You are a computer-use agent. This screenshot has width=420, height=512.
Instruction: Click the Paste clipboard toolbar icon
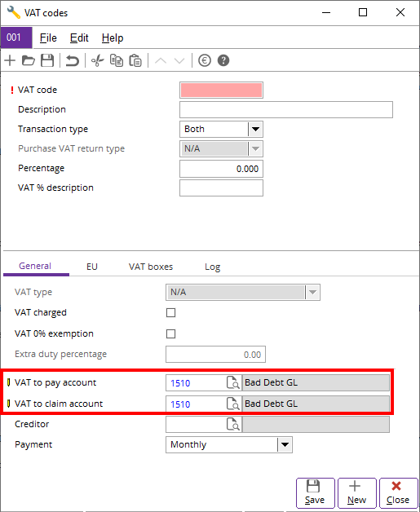135,60
